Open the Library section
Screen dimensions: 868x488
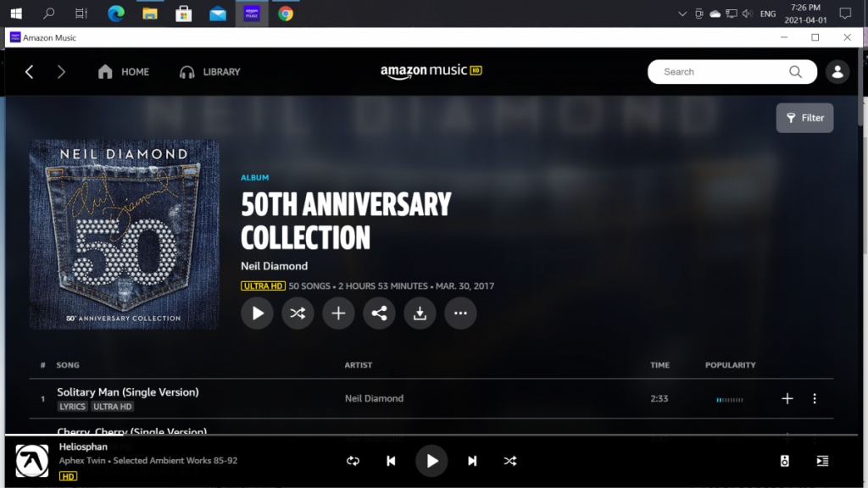click(x=210, y=72)
